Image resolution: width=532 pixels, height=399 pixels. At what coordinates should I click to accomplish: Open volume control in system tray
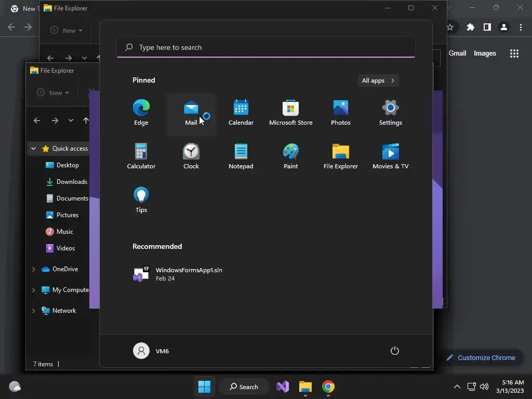484,387
